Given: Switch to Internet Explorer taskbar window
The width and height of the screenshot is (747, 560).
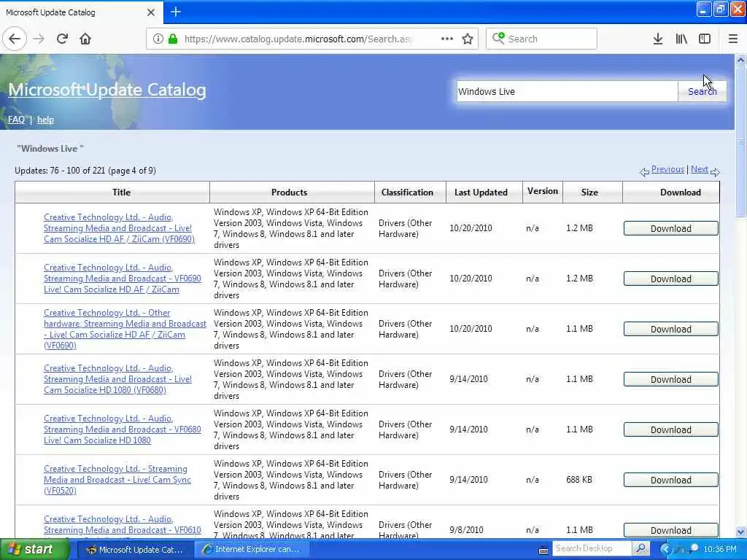Looking at the screenshot, I should 252,550.
